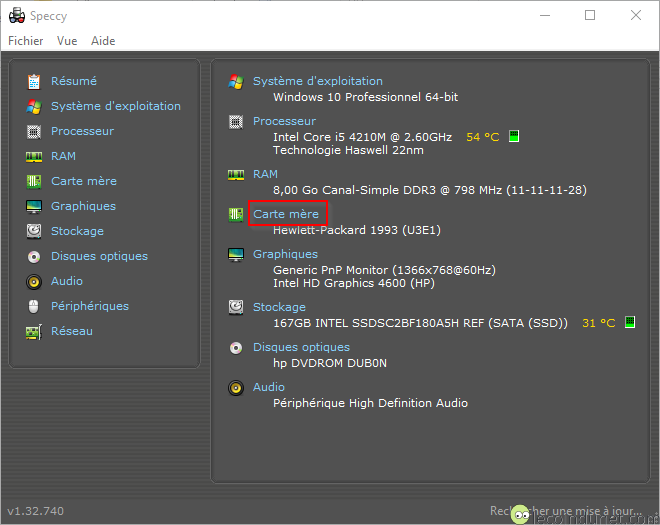Click Périphérique High Definition Audio text
The image size is (660, 525).
click(370, 403)
